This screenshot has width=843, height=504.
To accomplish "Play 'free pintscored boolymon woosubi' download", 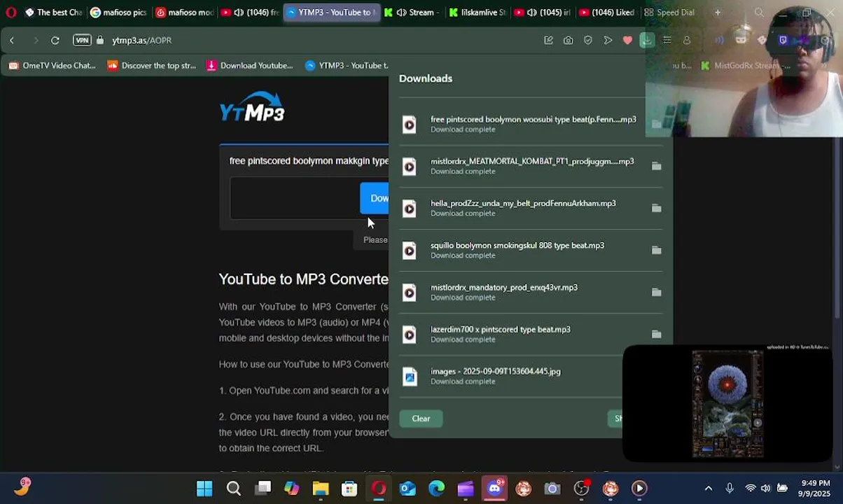I will tap(410, 125).
